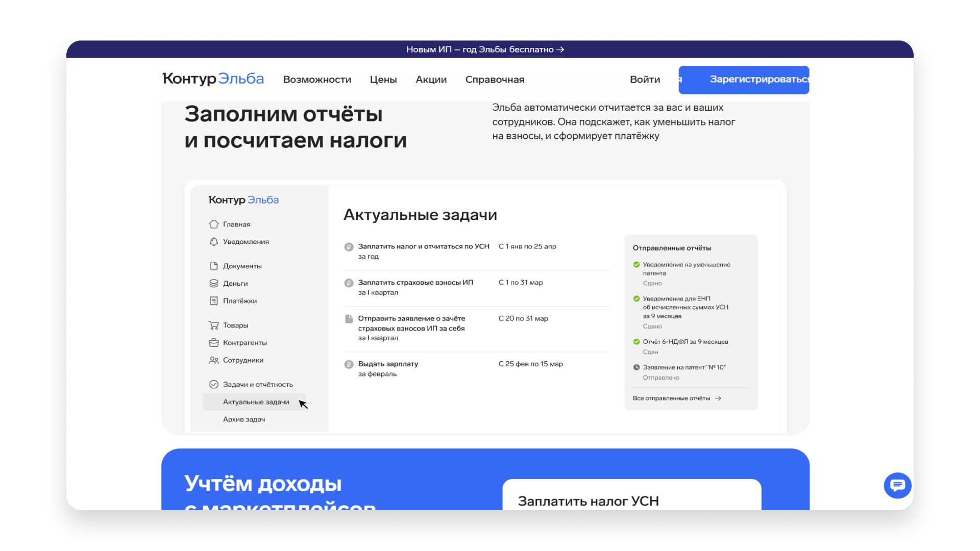This screenshot has width=980, height=551.
Task: Click ruble icon beside Выдать зарплату
Action: click(349, 364)
